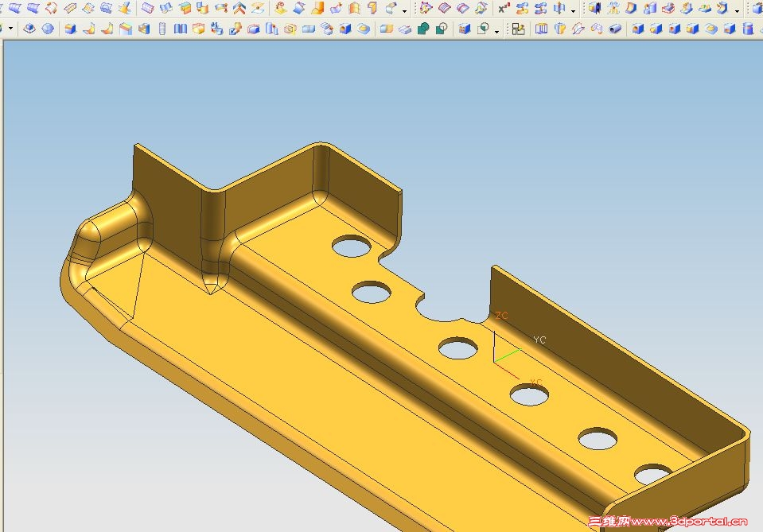The image size is (763, 532).
Task: Select the blue and orange S-shapes icon
Action: coord(522,8)
